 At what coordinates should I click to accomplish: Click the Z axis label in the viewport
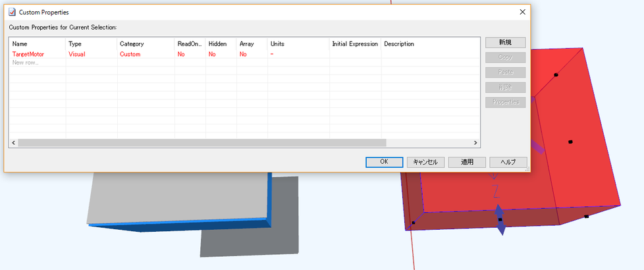click(496, 192)
